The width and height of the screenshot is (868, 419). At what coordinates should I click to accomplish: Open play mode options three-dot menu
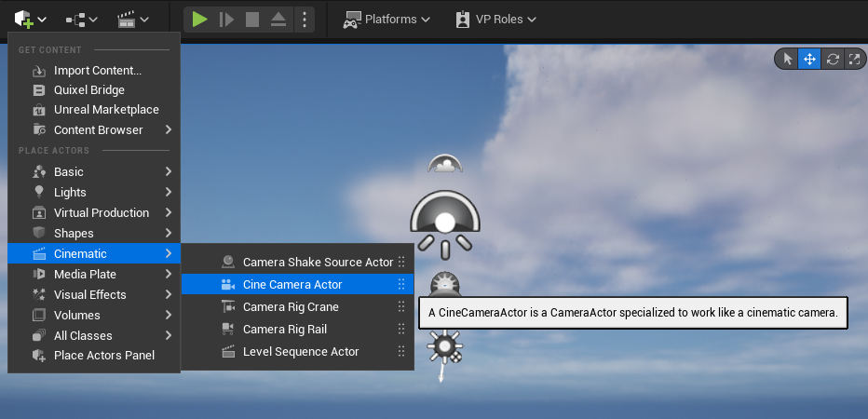[x=304, y=20]
